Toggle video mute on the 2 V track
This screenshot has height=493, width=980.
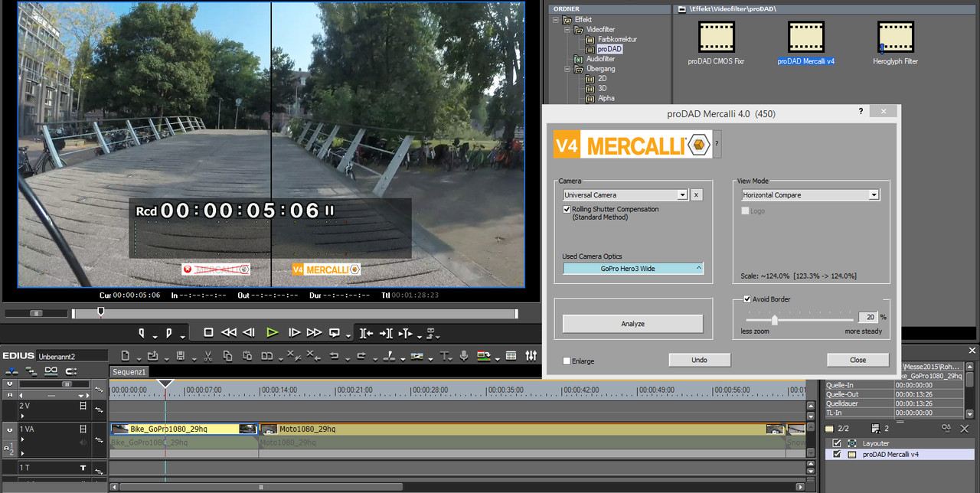point(83,406)
